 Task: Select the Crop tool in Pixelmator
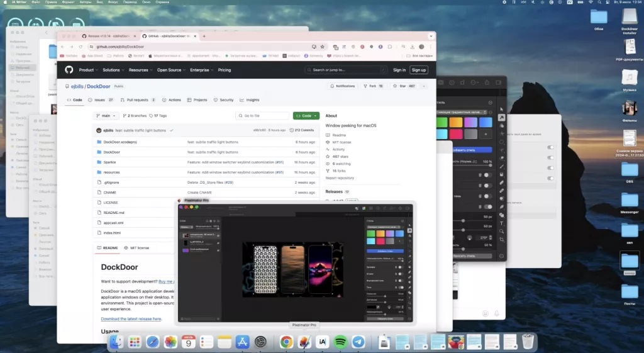pyautogui.click(x=501, y=240)
